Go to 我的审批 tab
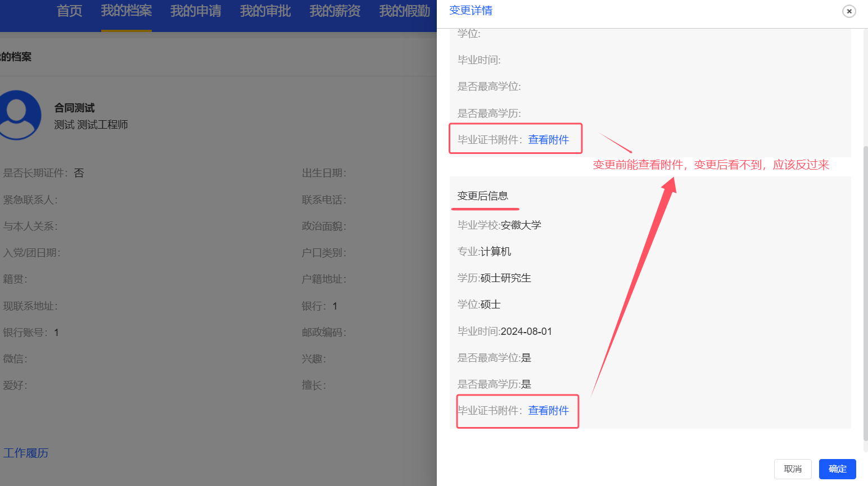 coord(265,11)
